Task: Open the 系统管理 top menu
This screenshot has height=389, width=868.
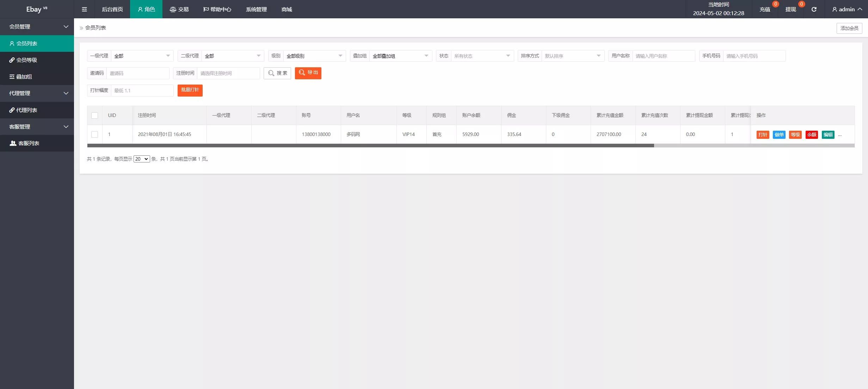Action: click(x=256, y=9)
